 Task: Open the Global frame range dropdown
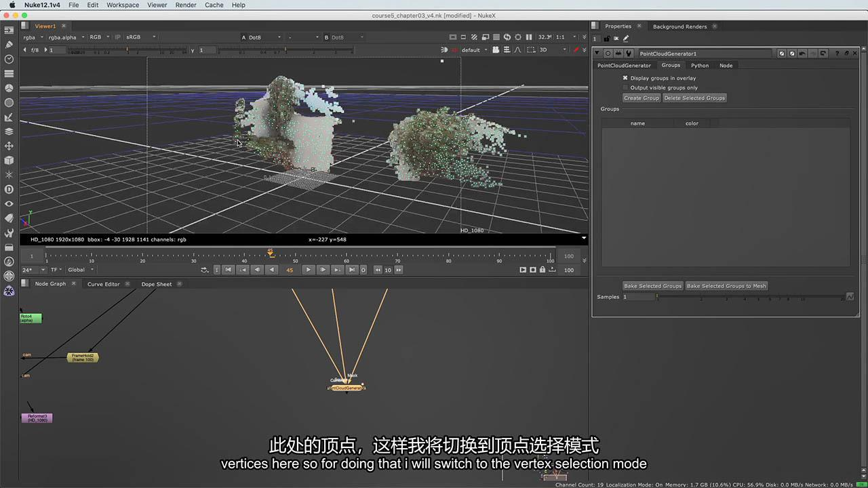(x=81, y=270)
